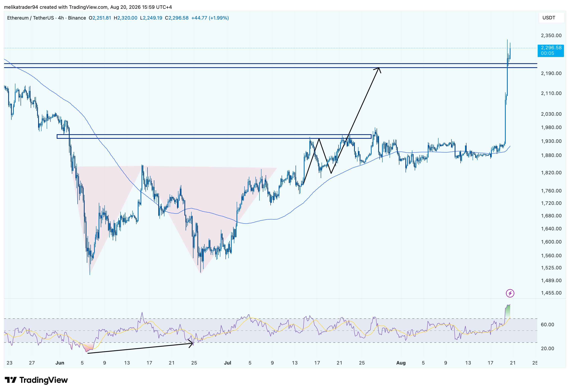The image size is (570, 392).
Task: Click the close value C2,296.58
Action: [177, 18]
